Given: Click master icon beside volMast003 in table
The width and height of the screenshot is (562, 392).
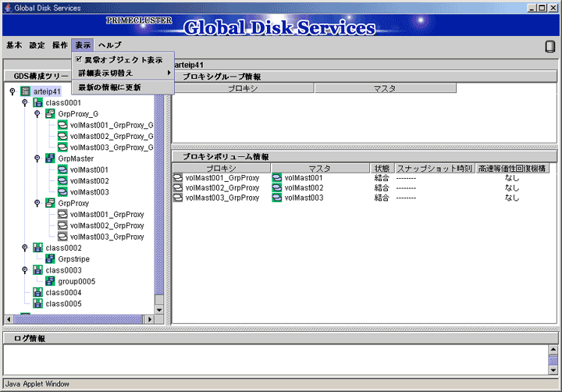Looking at the screenshot, I should 276,198.
